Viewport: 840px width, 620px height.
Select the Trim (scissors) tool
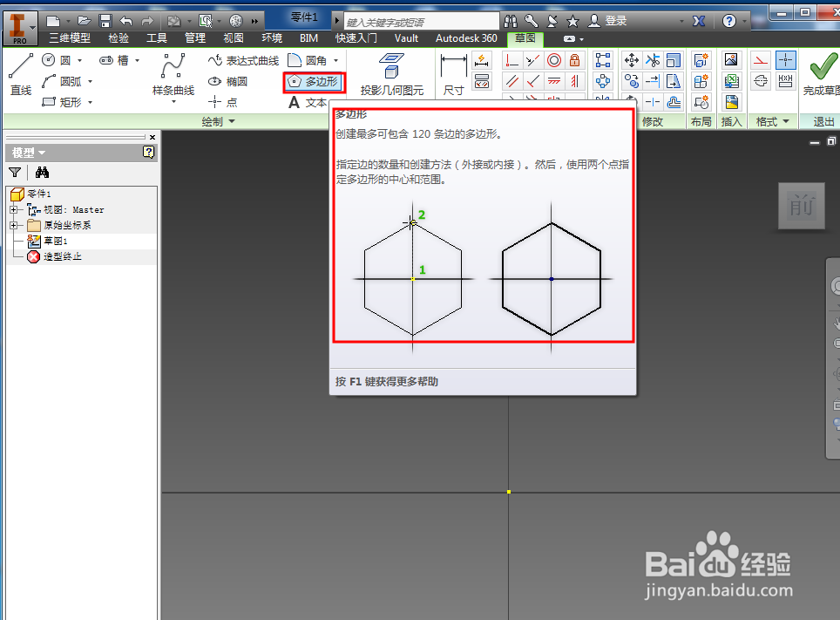click(653, 60)
